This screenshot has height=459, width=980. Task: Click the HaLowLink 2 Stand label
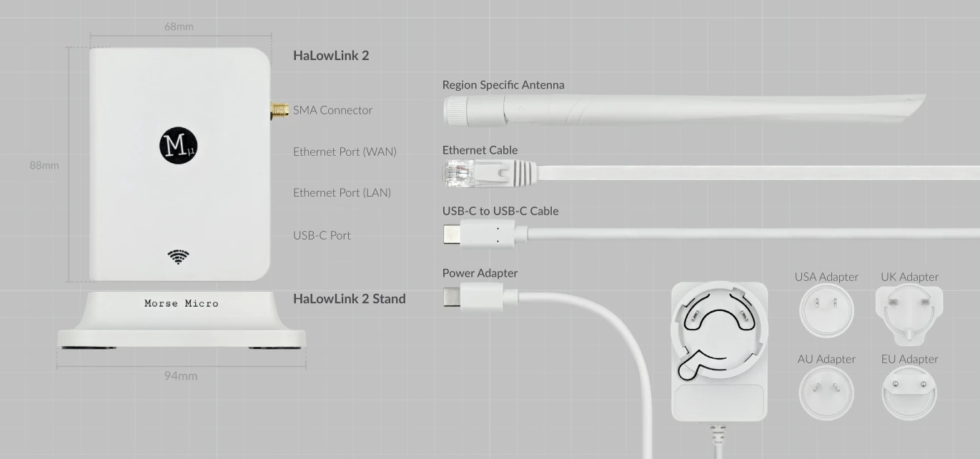[350, 299]
